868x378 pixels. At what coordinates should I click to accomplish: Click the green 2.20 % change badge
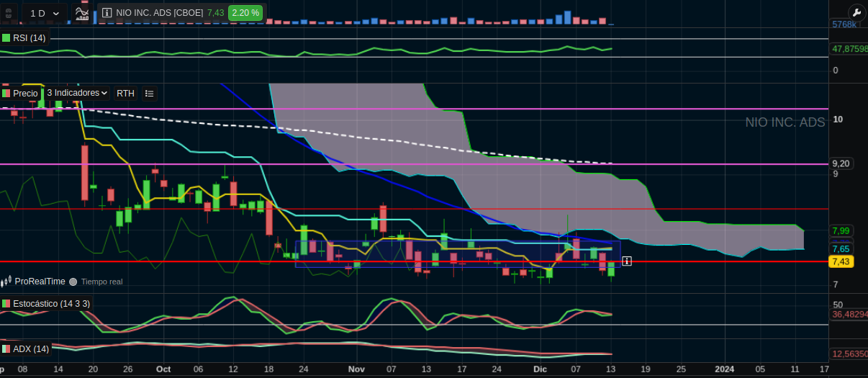click(245, 13)
